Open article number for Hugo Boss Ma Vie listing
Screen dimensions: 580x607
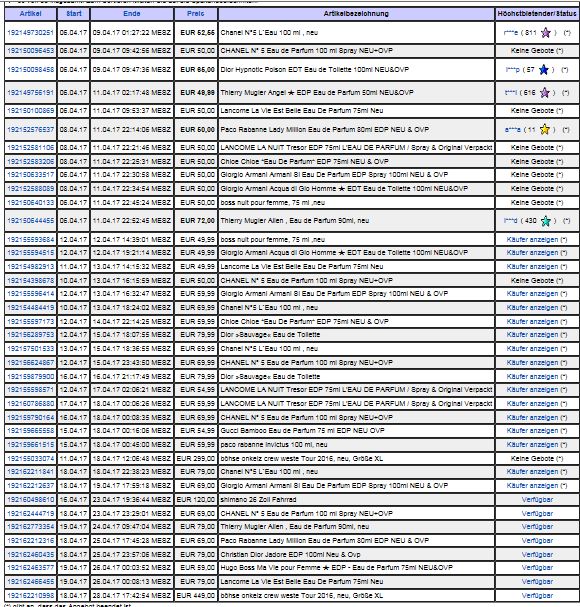(x=31, y=568)
